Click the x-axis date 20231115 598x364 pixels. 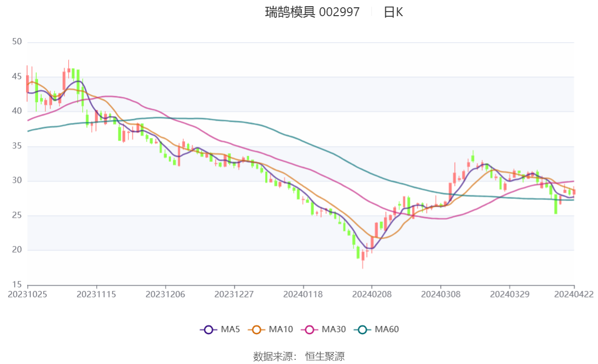tap(96, 295)
